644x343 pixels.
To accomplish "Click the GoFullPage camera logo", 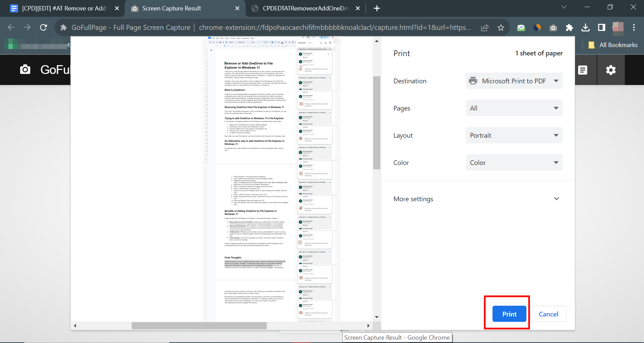I will (25, 70).
